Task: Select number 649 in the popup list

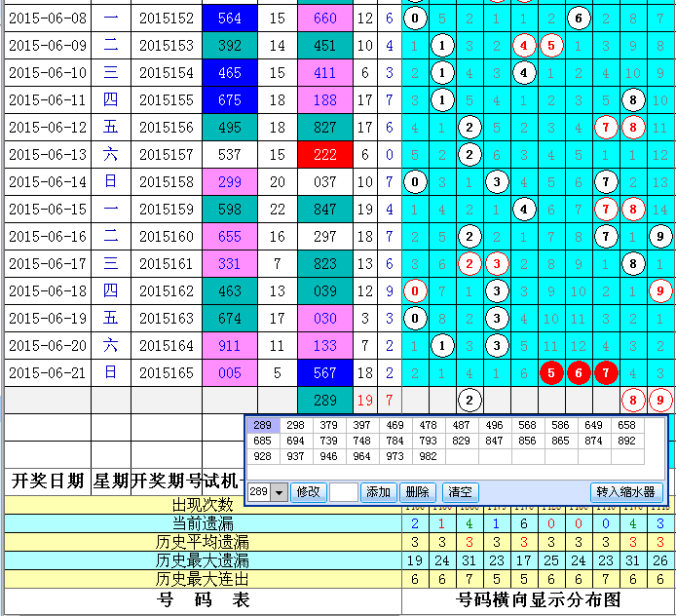Action: pos(593,425)
